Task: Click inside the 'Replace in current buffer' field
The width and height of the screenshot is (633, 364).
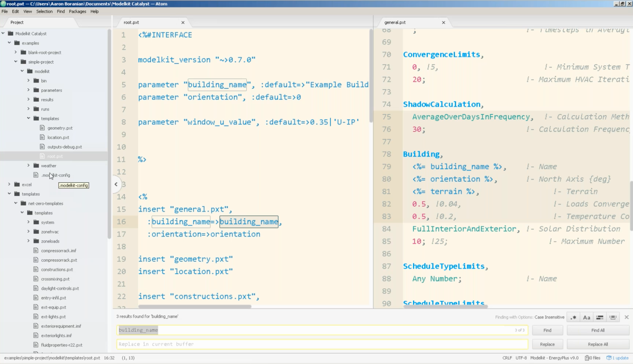Action: 300,344
